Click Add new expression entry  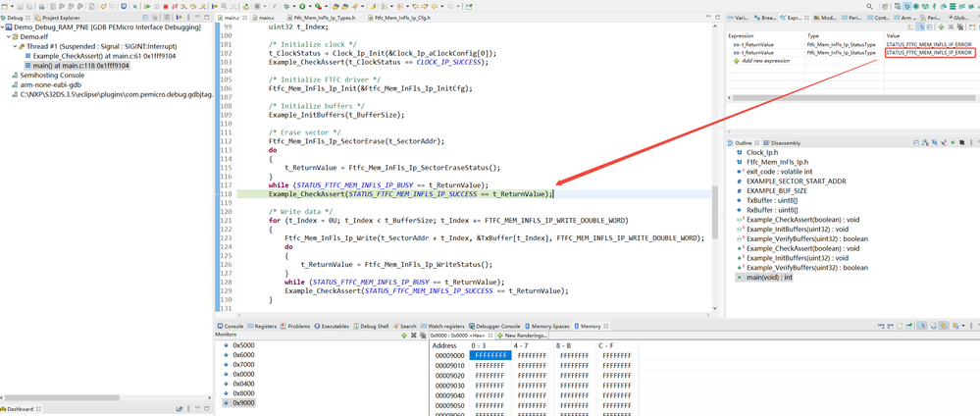click(x=764, y=61)
